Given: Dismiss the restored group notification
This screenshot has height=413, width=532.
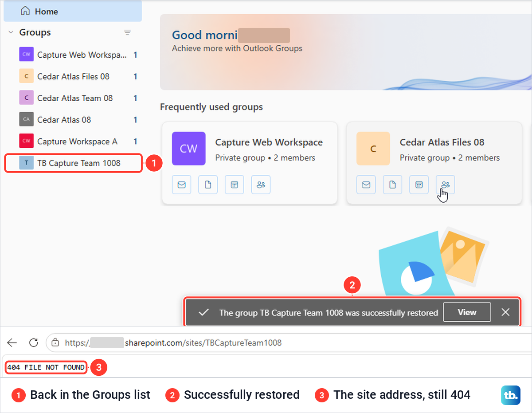Looking at the screenshot, I should [x=505, y=312].
